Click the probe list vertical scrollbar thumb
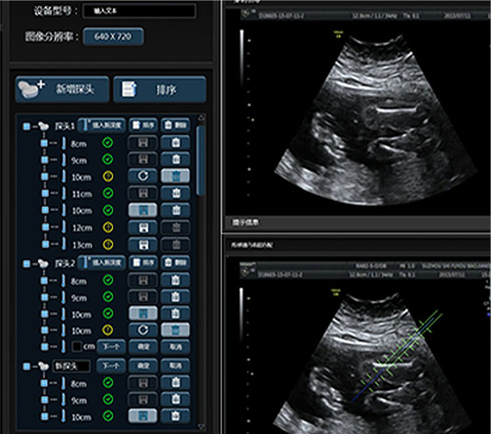 pyautogui.click(x=200, y=160)
